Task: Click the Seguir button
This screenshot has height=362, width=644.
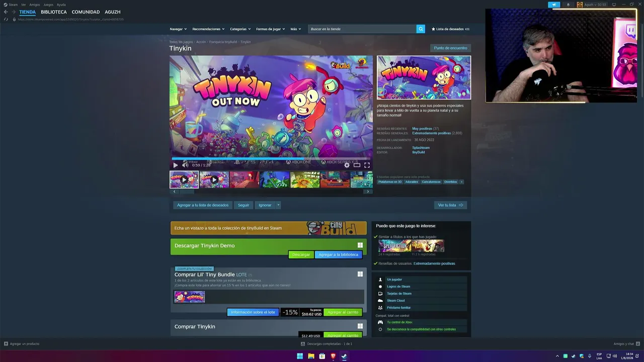Action: [244, 205]
